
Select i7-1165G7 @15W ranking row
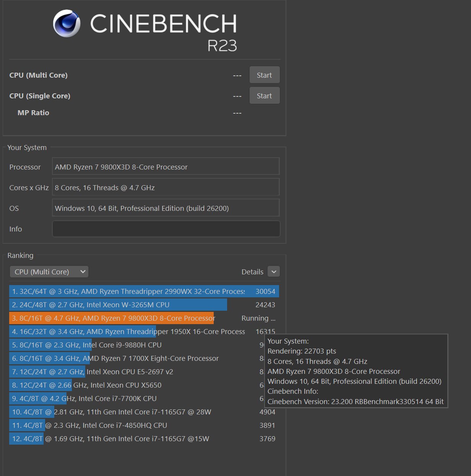tap(144, 439)
